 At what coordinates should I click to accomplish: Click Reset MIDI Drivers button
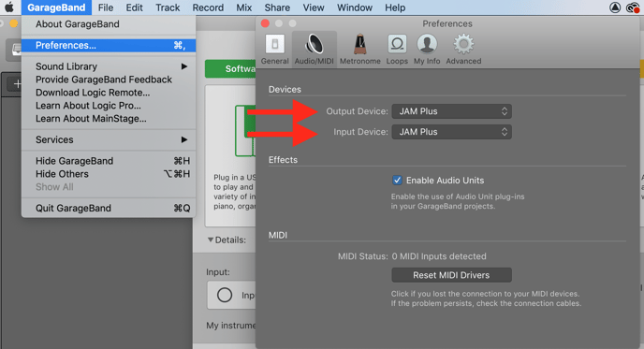pyautogui.click(x=451, y=275)
